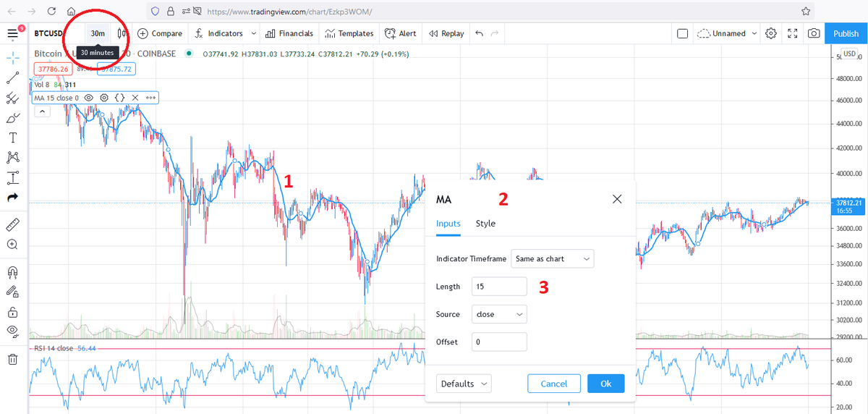Toggle lock all drawing tools

[x=12, y=312]
